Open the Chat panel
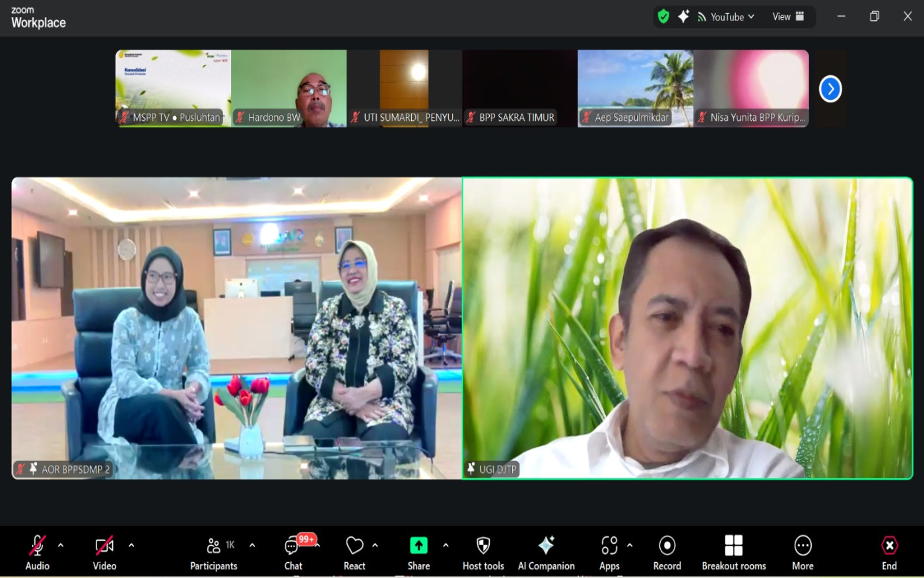The height and width of the screenshot is (578, 924). [x=293, y=552]
